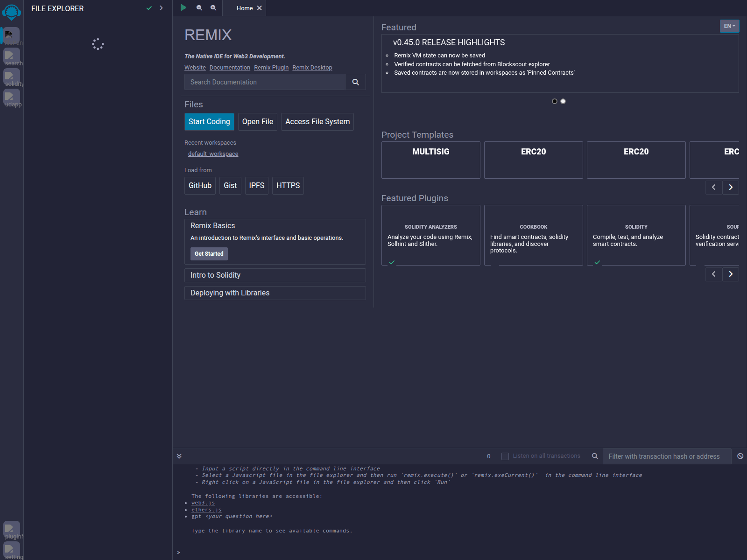
Task: Open the plugin manager sidebar icon
Action: click(12, 530)
